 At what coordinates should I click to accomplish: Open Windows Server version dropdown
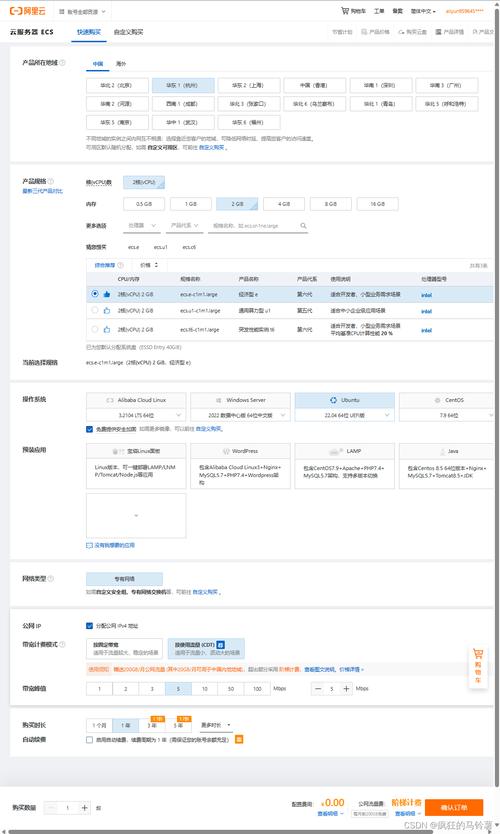[240, 415]
